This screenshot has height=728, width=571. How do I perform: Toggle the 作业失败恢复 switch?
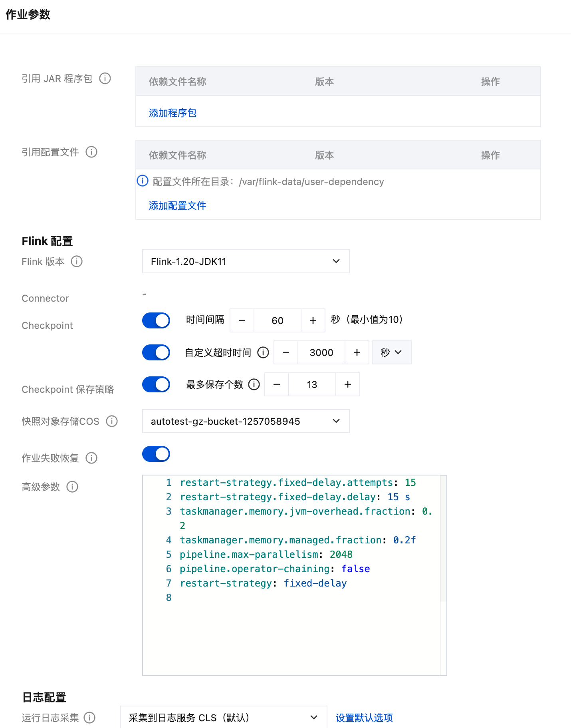[x=156, y=454]
